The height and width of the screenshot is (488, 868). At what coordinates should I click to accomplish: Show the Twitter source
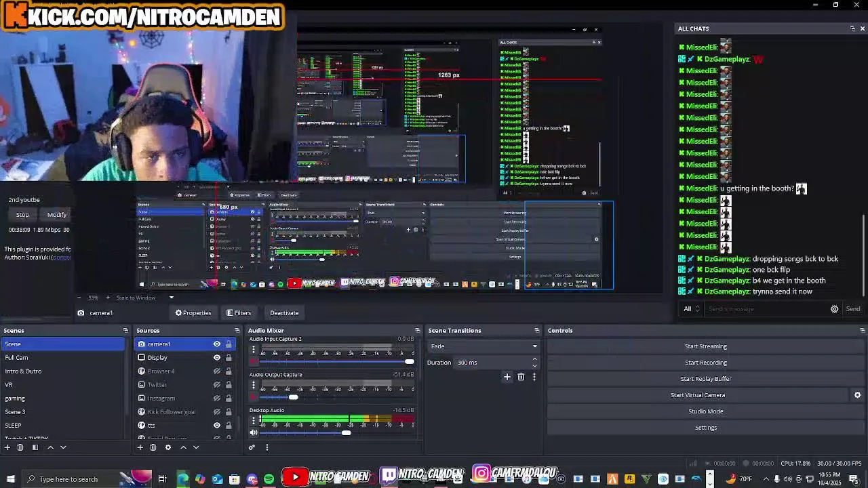tap(217, 385)
